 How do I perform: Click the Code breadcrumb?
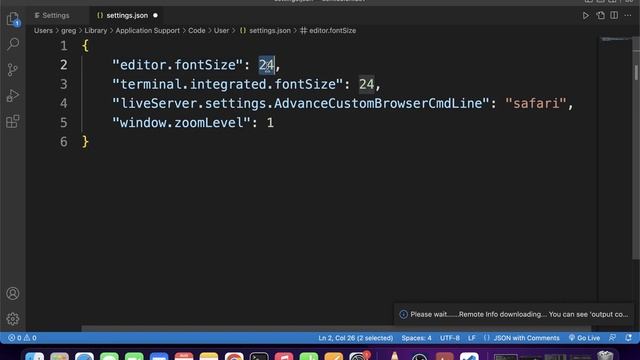tap(196, 31)
